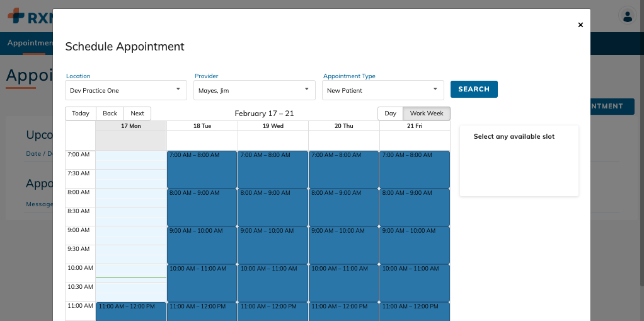Image resolution: width=644 pixels, height=321 pixels.
Task: Open the Provider dropdown
Action: (x=255, y=90)
